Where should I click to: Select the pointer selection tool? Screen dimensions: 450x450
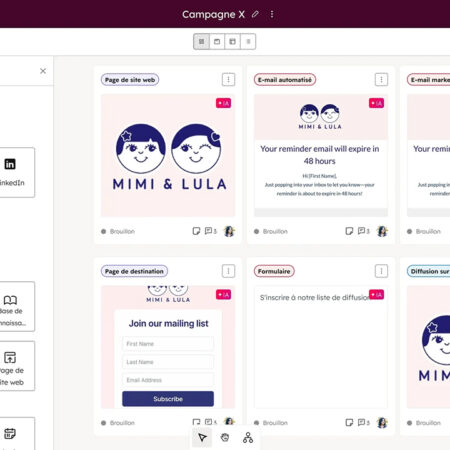tap(202, 438)
